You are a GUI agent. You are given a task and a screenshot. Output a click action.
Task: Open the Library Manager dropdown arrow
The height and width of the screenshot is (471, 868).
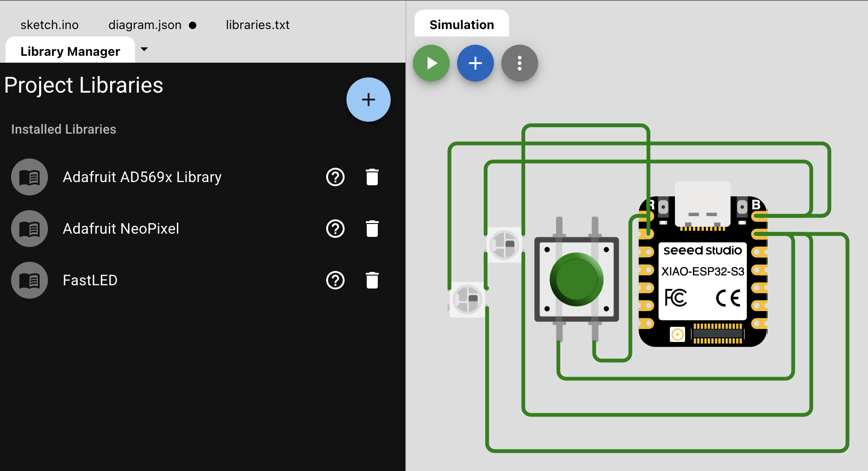[144, 49]
